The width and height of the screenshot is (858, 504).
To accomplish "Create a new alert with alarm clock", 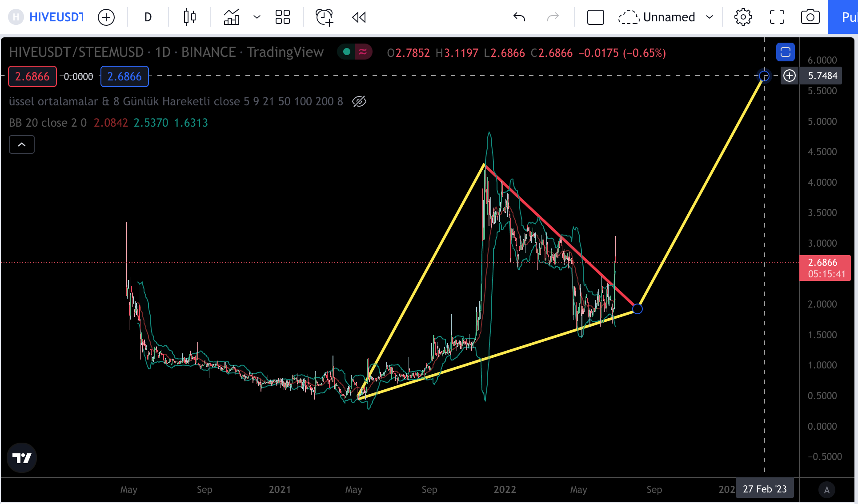I will (325, 17).
